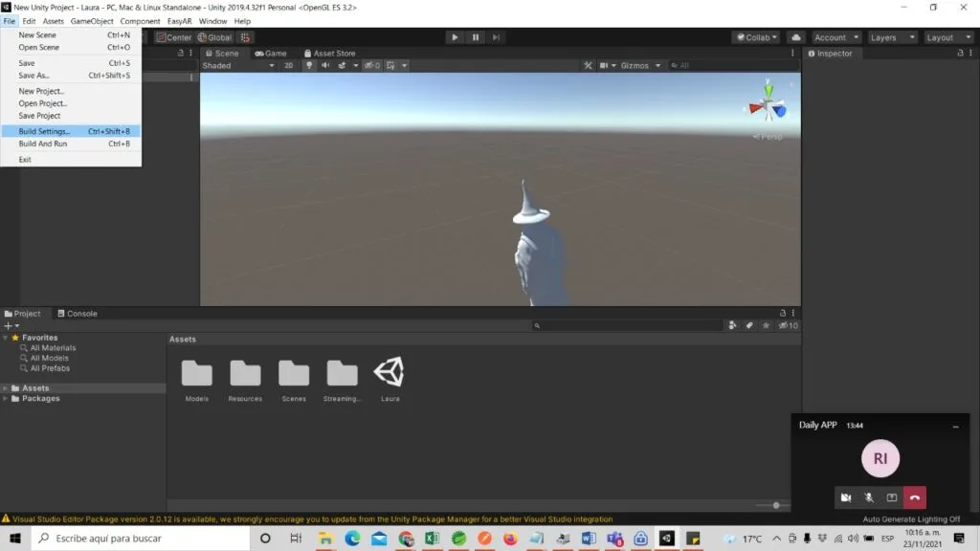The image size is (980, 551).
Task: Open the GameObject menu
Action: pyautogui.click(x=92, y=21)
